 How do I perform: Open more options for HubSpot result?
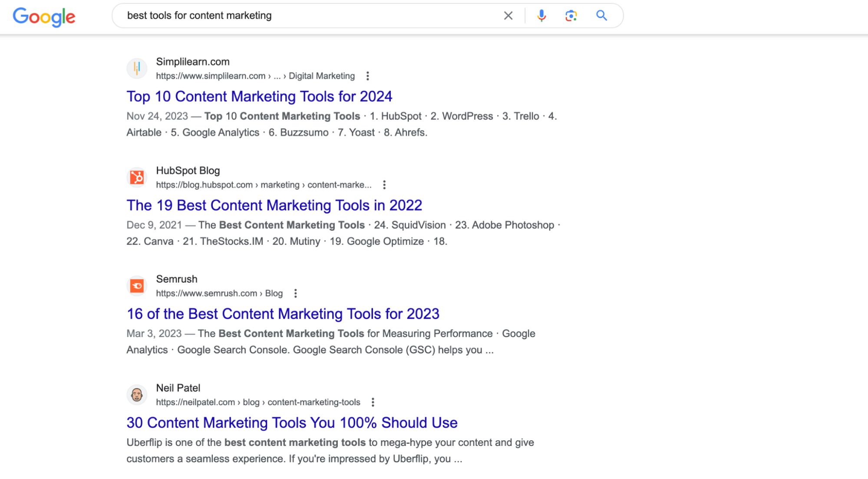pos(384,185)
